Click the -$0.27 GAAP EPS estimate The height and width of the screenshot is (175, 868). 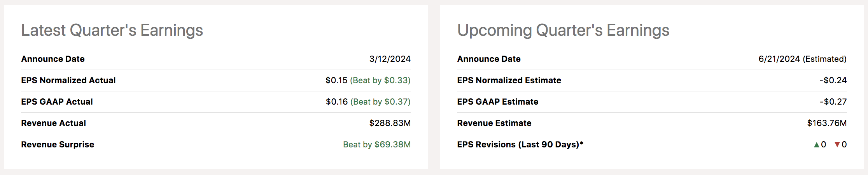click(833, 102)
